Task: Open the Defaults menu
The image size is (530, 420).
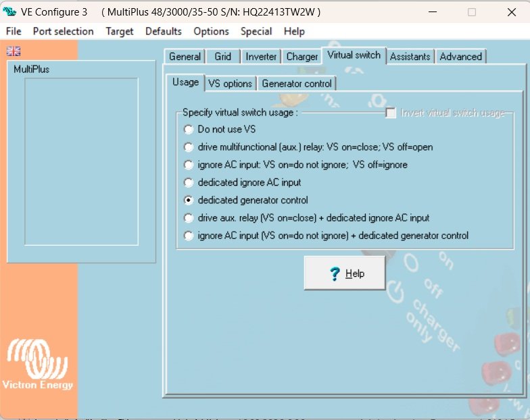Action: [x=164, y=31]
